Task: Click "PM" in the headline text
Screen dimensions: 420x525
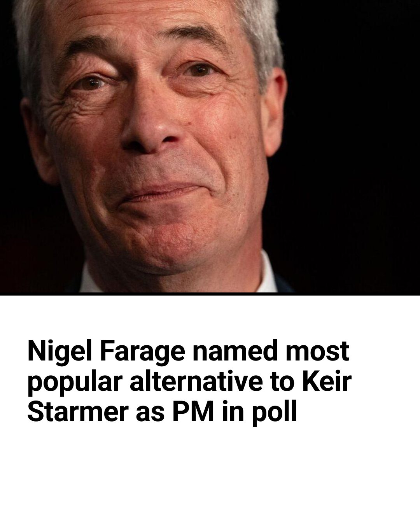Action: (193, 413)
